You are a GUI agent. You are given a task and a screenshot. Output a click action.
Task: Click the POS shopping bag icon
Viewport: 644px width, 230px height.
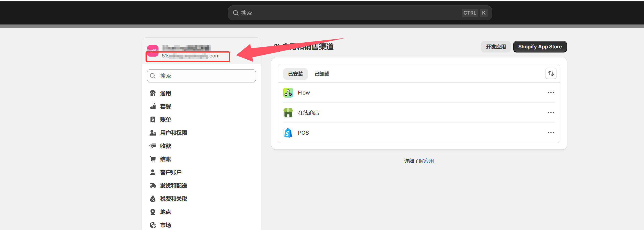point(288,133)
